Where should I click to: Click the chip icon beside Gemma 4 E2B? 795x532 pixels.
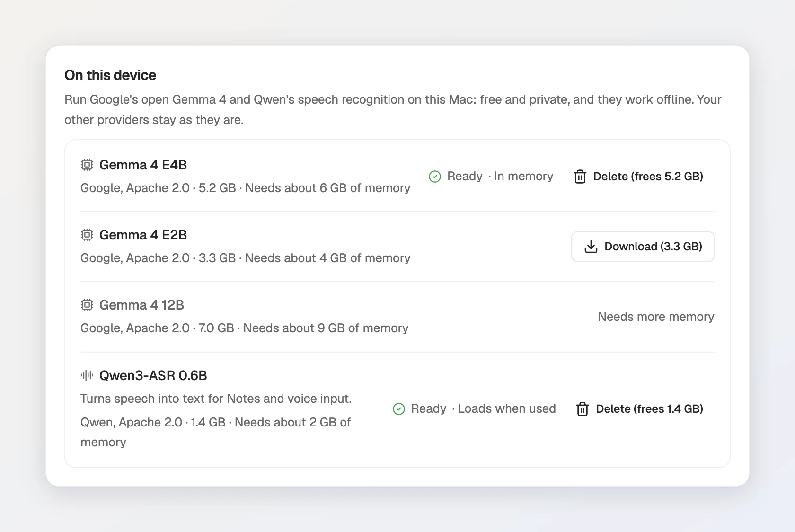coord(87,235)
